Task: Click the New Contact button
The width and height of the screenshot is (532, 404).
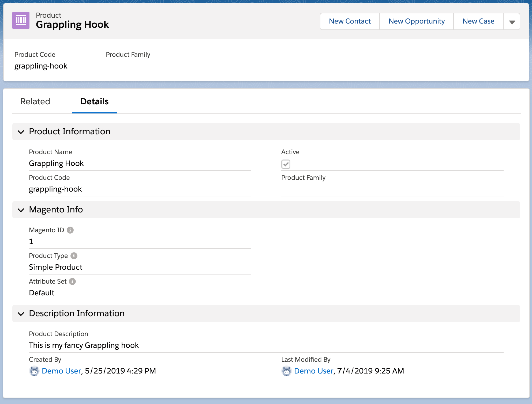Action: [x=350, y=21]
